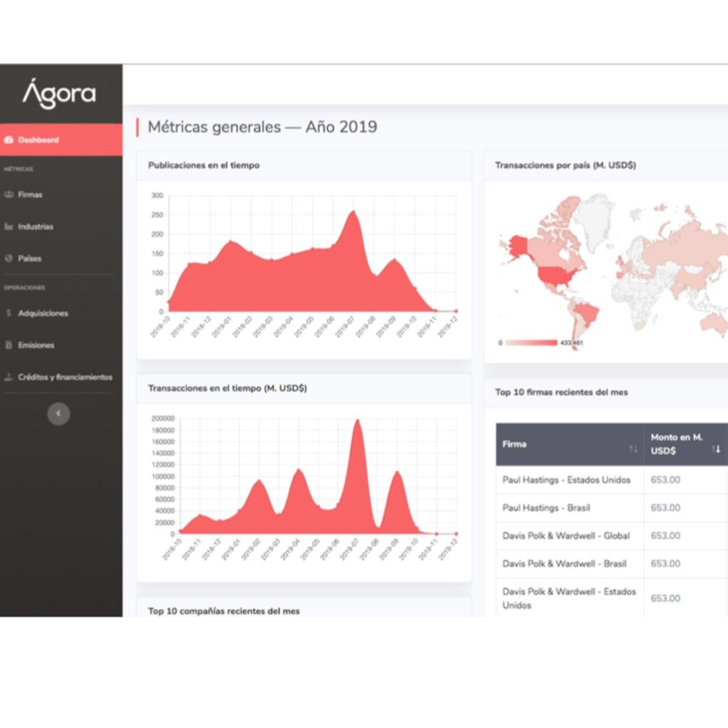728x728 pixels.
Task: Select Paul Hastings - Estados Unidos row
Action: 566,480
